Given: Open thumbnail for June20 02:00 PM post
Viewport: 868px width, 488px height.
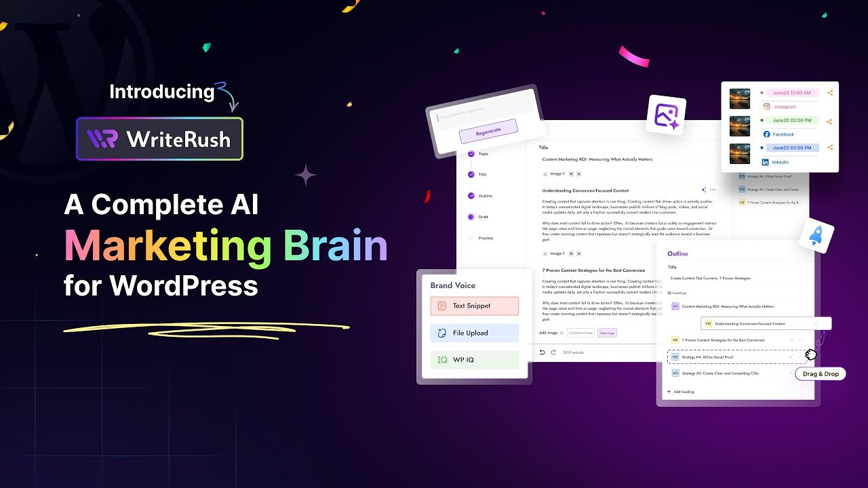Looking at the screenshot, I should coord(739,126).
